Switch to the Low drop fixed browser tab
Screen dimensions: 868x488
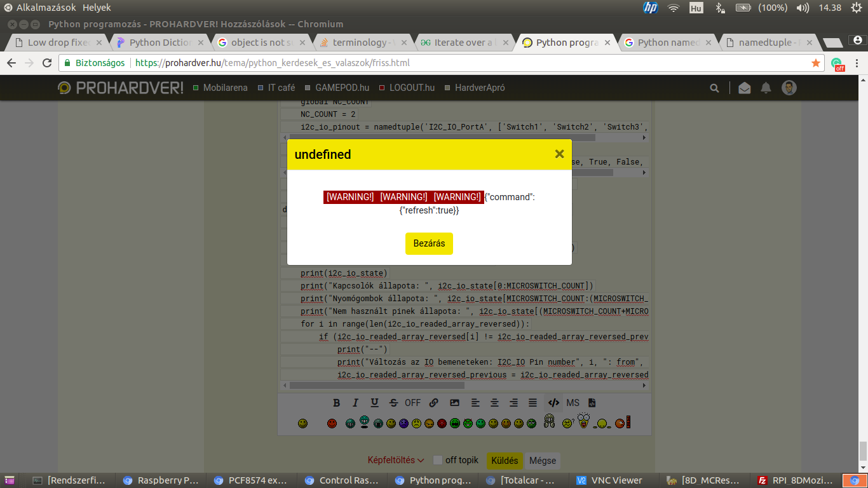(58, 43)
